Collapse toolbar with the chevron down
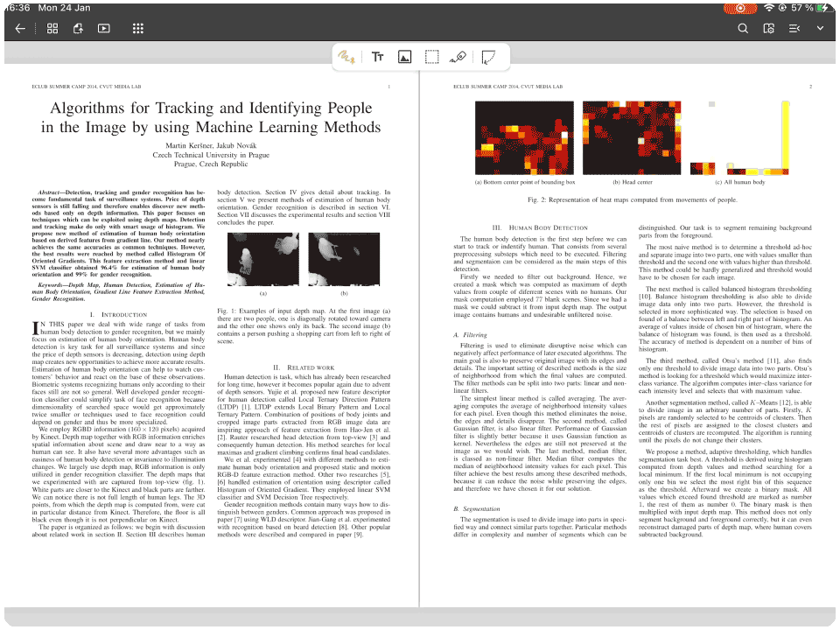 point(820,28)
